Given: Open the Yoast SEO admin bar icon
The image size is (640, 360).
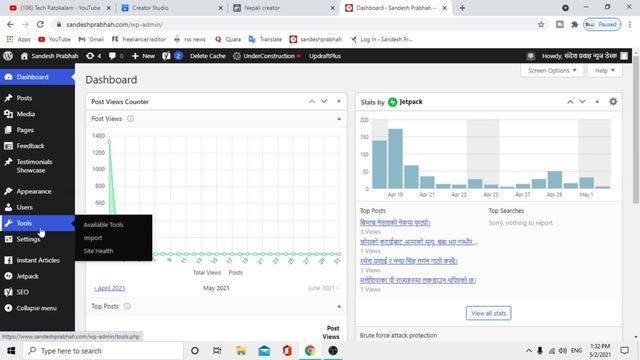Looking at the screenshot, I should click(x=172, y=56).
